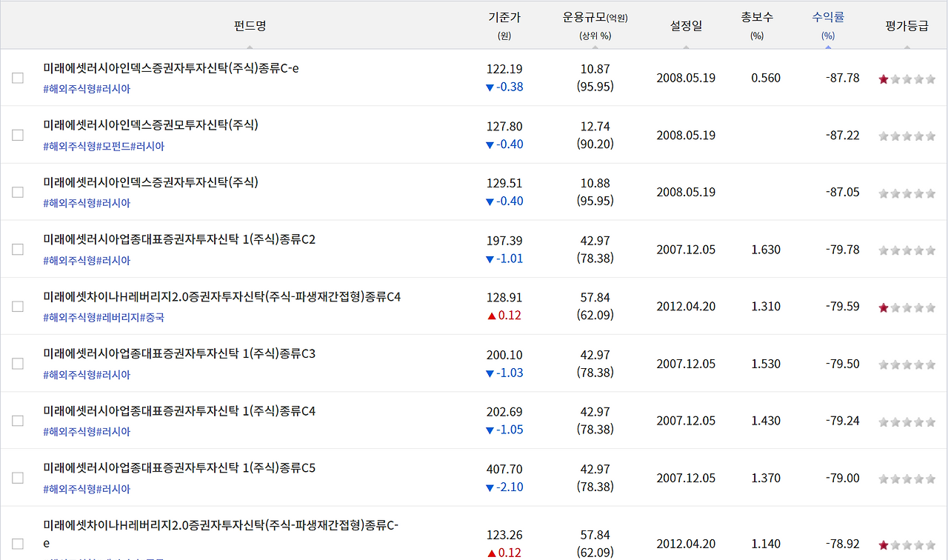Open fund name in the 129.51 기준가 row
This screenshot has height=560, width=948.
click(151, 182)
